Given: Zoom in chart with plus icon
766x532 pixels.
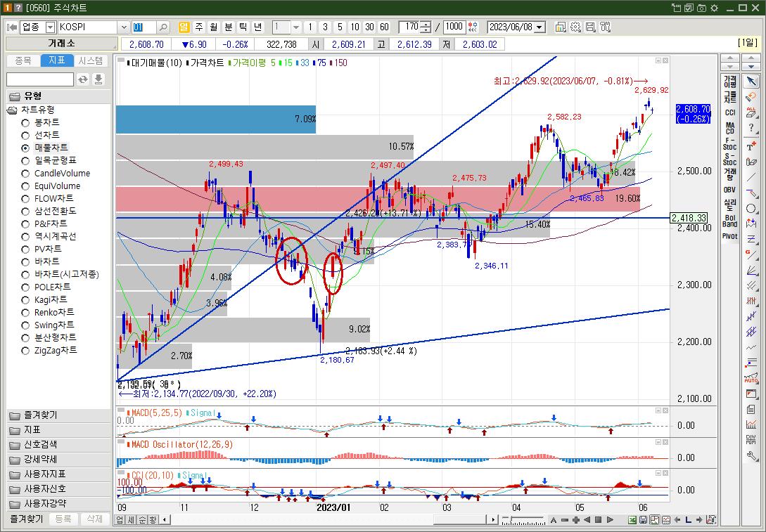Looking at the screenshot, I should click(x=576, y=520).
